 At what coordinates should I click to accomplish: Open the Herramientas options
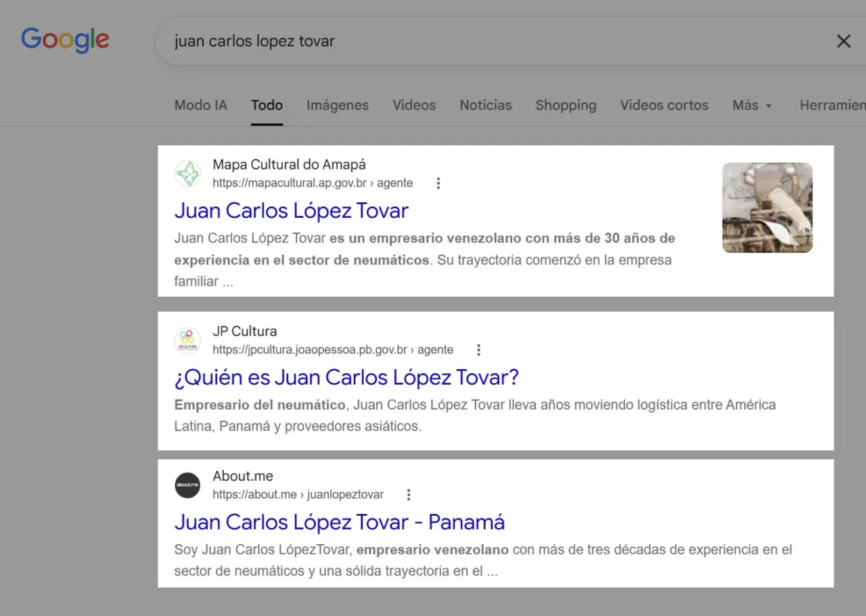coord(833,105)
